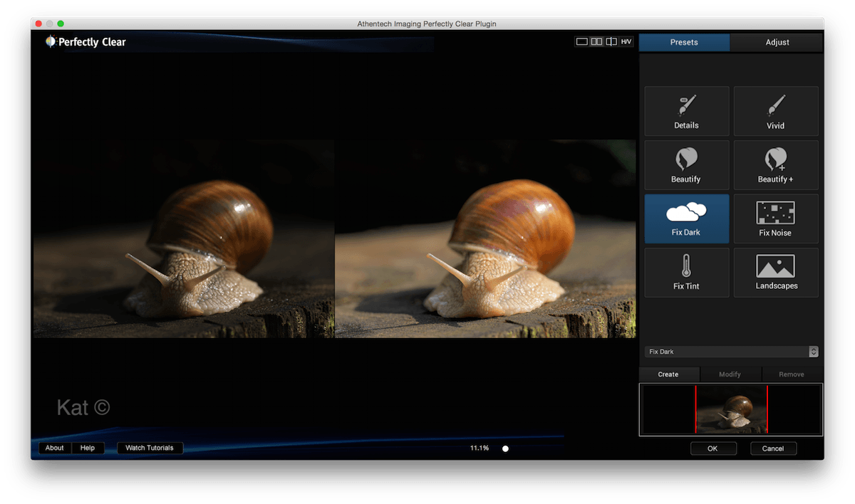Apply the Landscapes preset
Image resolution: width=855 pixels, height=504 pixels.
(x=776, y=272)
